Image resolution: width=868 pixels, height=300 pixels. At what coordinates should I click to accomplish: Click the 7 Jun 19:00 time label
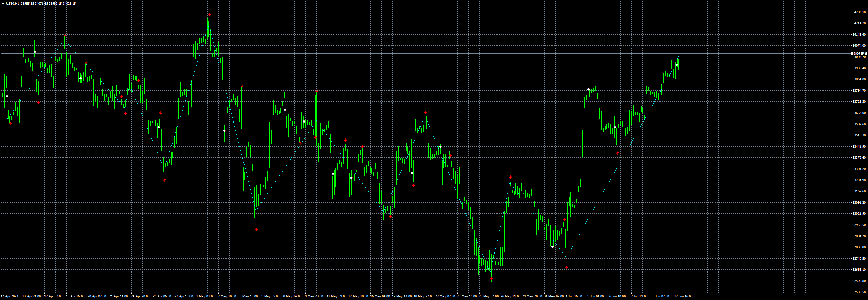click(x=639, y=296)
